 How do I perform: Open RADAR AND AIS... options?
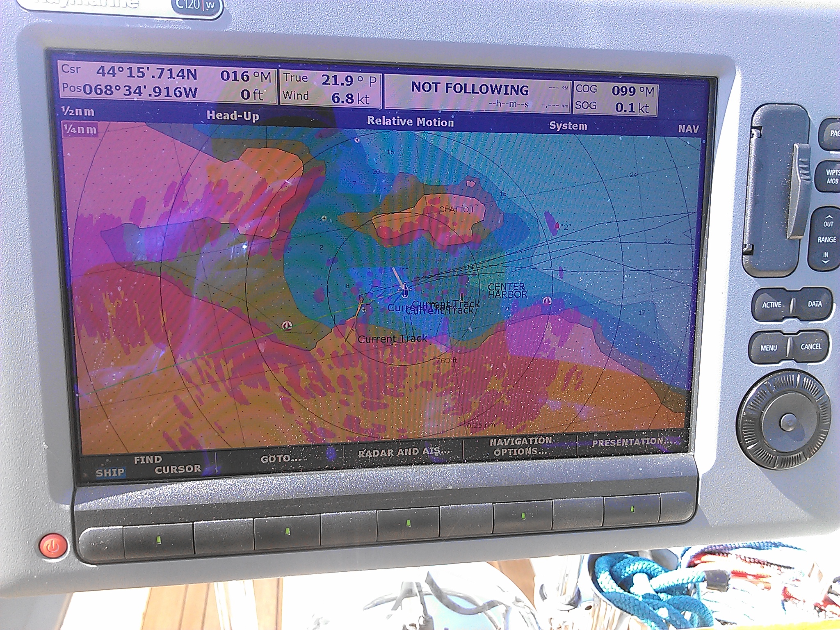pyautogui.click(x=404, y=452)
